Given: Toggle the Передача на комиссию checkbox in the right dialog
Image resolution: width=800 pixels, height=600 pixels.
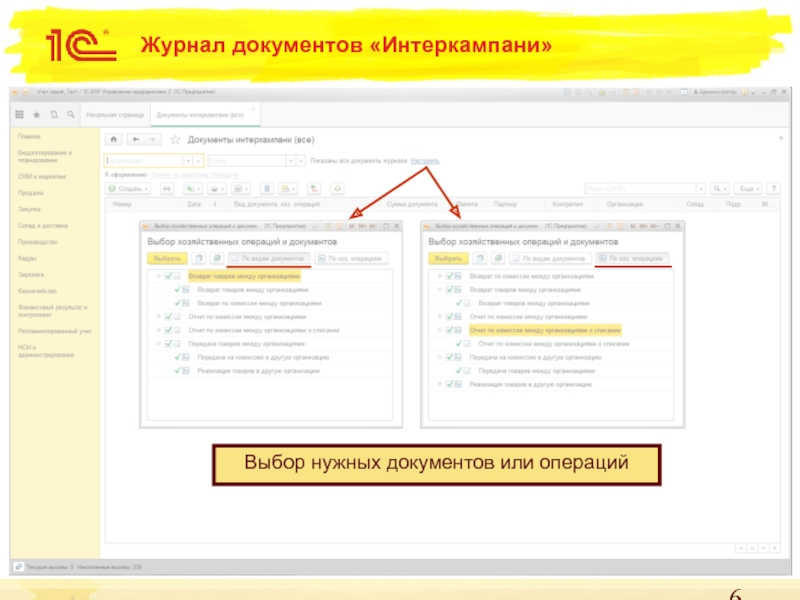Looking at the screenshot, I should coord(449,357).
